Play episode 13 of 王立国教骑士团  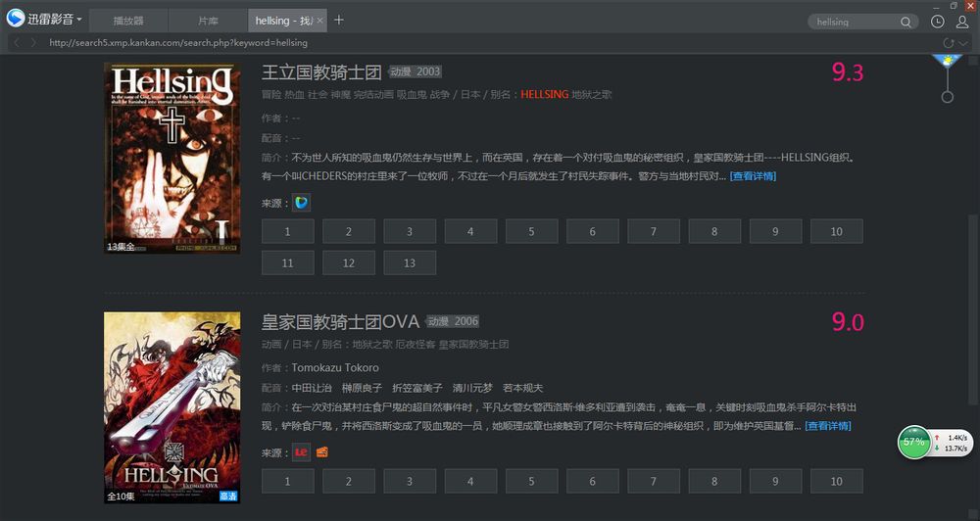click(410, 263)
